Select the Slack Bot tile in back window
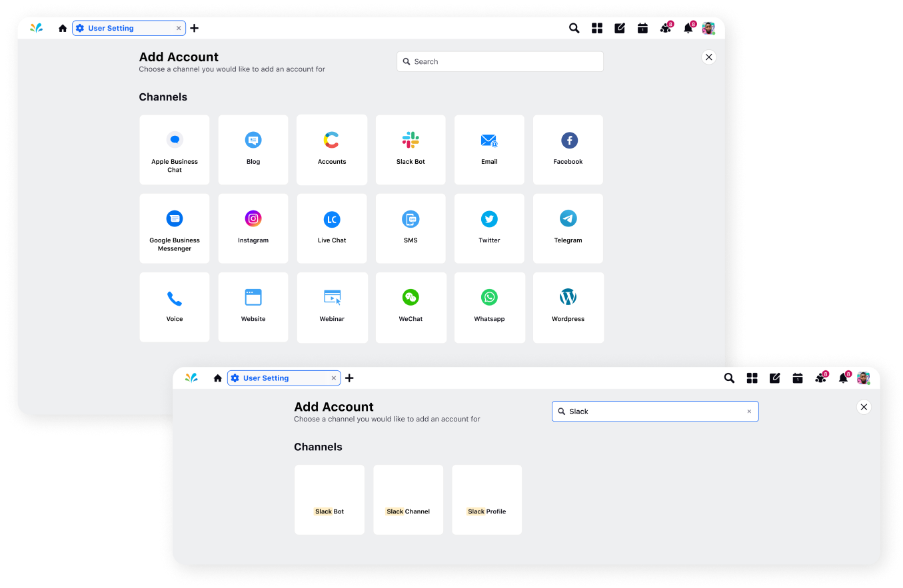The image size is (903, 588). point(411,150)
